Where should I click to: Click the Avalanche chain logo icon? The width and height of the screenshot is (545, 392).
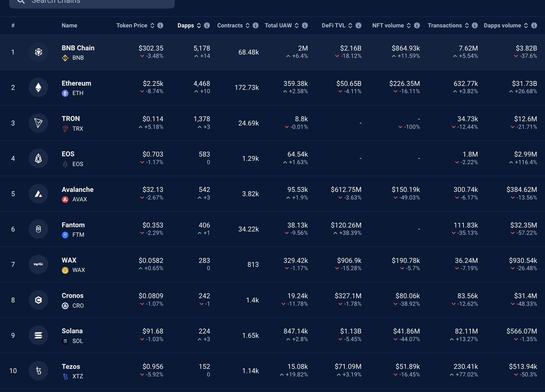(38, 194)
